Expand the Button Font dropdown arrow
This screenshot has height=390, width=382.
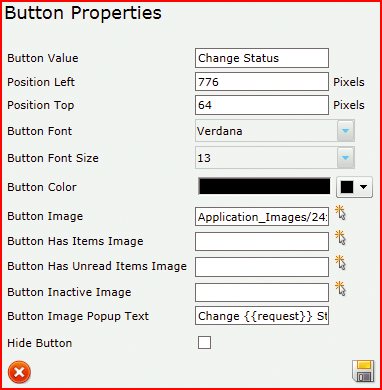point(345,131)
